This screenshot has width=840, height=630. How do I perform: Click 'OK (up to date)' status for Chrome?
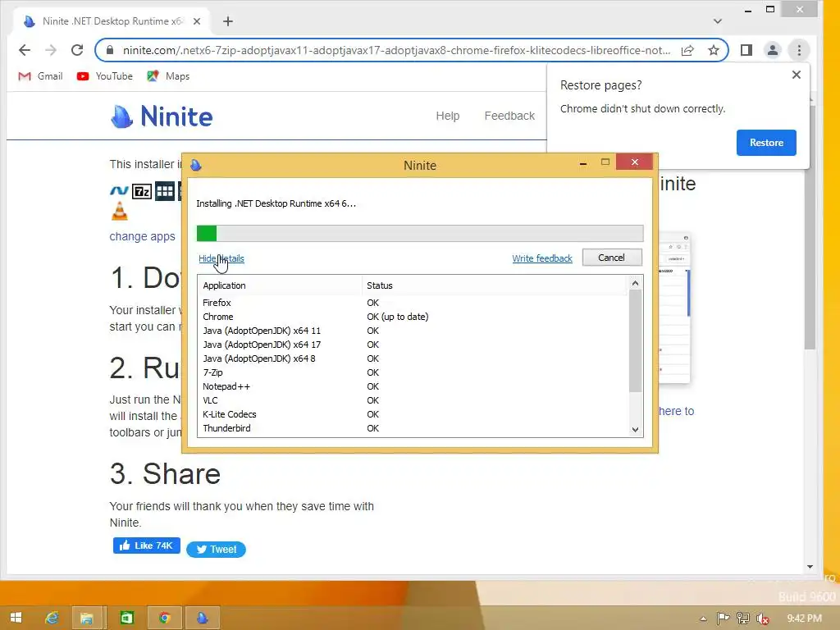coord(398,317)
